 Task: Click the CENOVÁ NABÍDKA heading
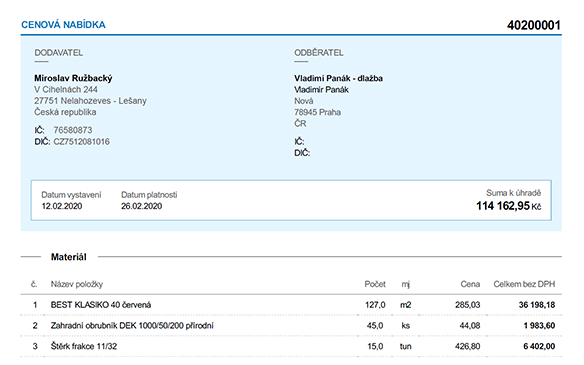click(x=63, y=25)
